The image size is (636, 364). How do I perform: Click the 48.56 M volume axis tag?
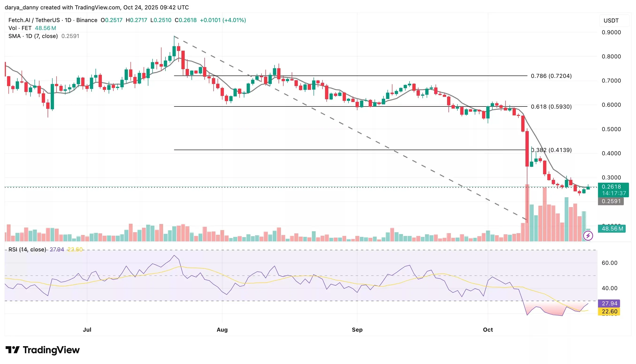coord(612,228)
